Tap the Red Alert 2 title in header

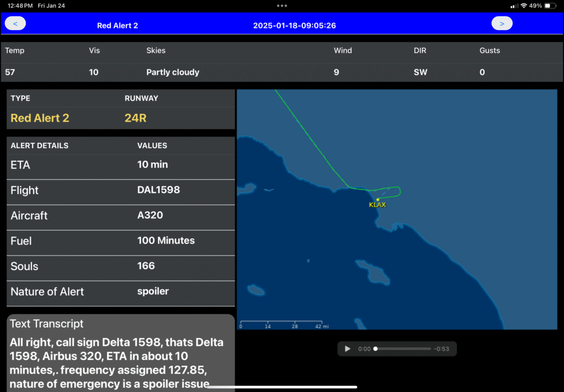117,25
